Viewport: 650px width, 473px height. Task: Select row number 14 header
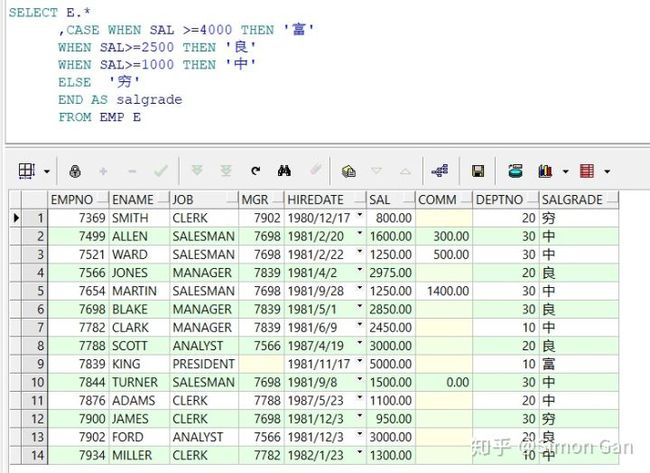click(x=35, y=455)
